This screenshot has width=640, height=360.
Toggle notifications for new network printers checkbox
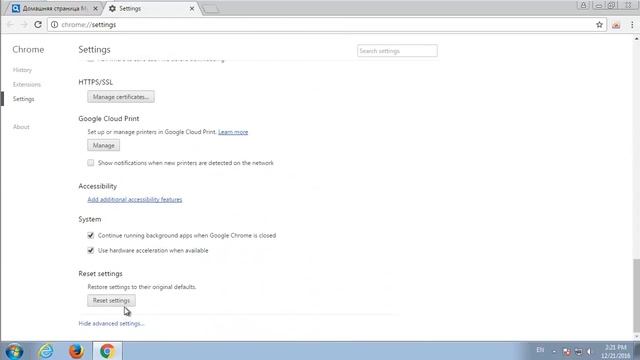coord(91,162)
